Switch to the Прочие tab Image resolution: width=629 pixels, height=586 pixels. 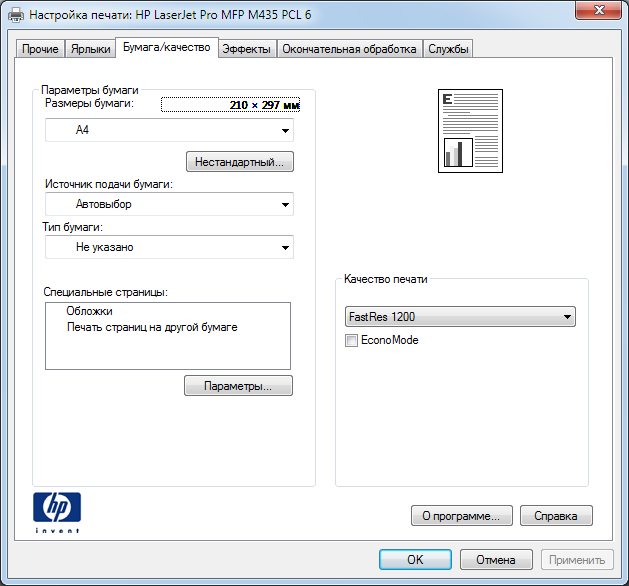pyautogui.click(x=40, y=49)
